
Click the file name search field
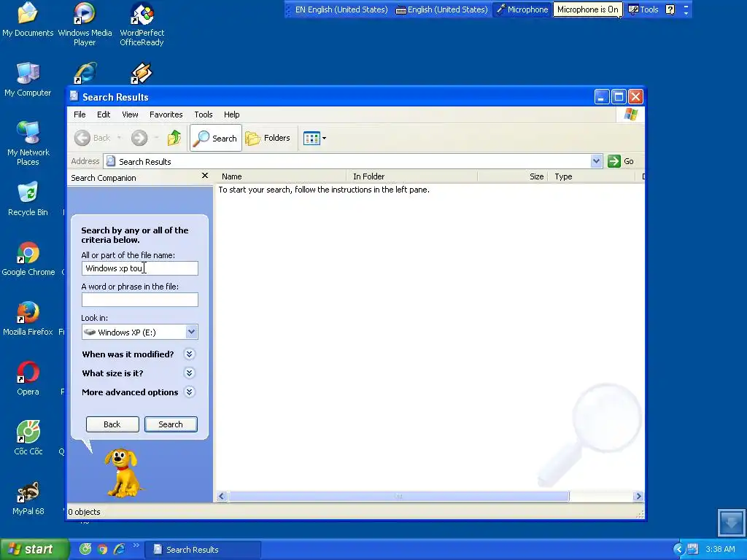[139, 268]
